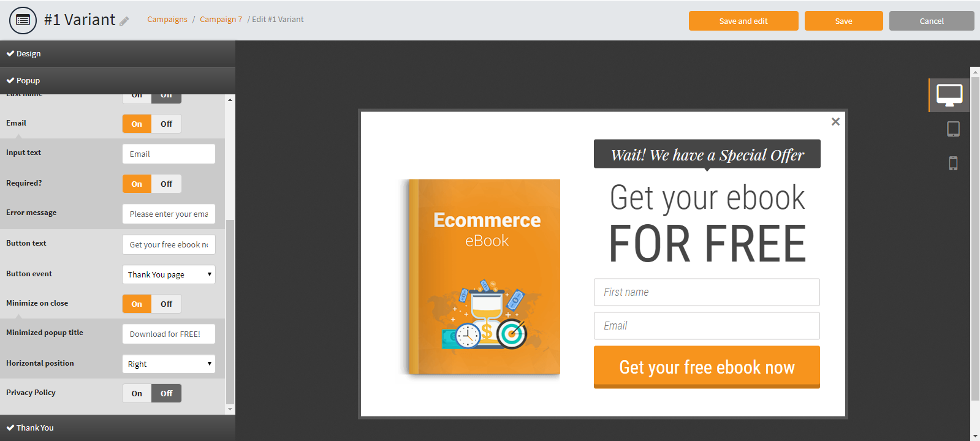Select the 'Wait! We have a Special Offer' banner

point(707,155)
